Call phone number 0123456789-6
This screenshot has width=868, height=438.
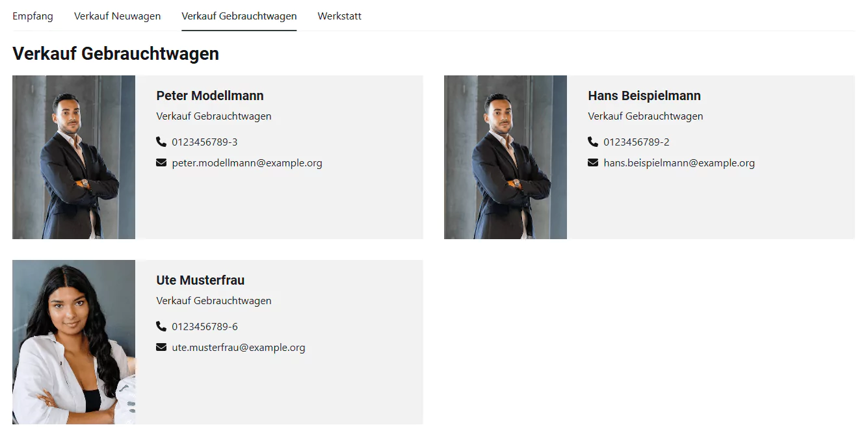coord(205,327)
